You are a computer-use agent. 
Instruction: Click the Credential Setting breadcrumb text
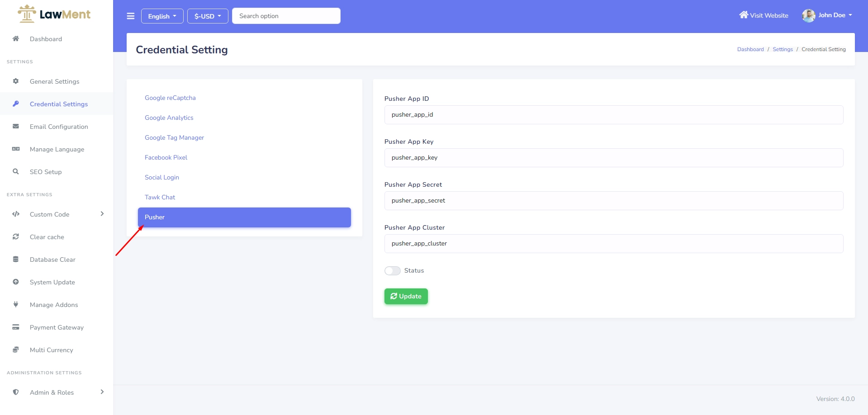824,49
